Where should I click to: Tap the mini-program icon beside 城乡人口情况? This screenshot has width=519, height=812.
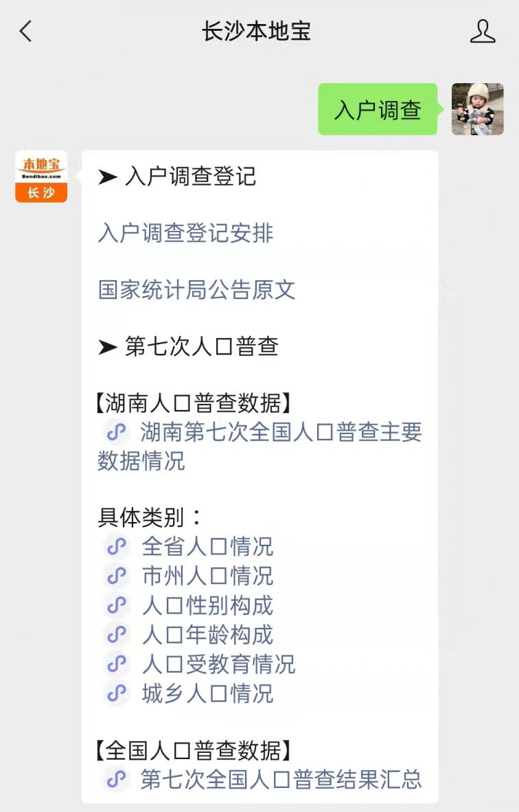click(117, 694)
